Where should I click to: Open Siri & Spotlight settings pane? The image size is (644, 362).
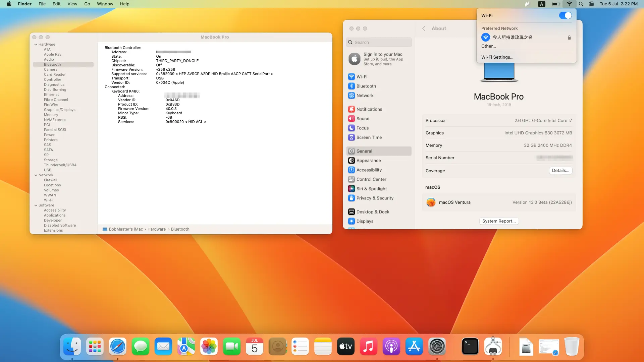379,189
